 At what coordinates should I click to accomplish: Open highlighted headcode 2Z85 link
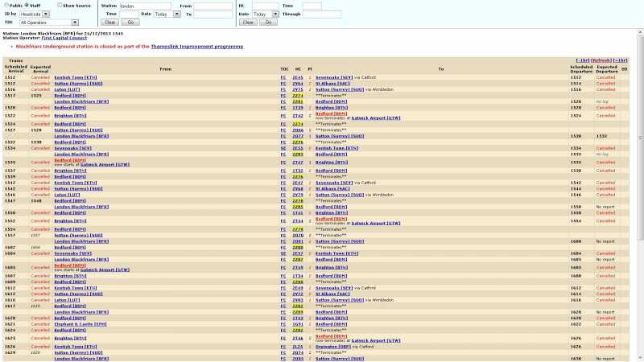tap(298, 207)
